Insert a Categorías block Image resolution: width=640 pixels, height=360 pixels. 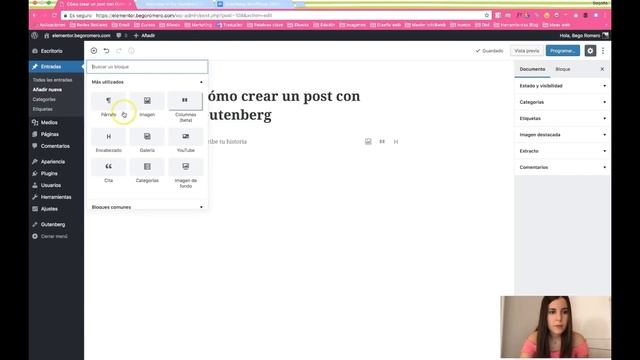pyautogui.click(x=147, y=171)
